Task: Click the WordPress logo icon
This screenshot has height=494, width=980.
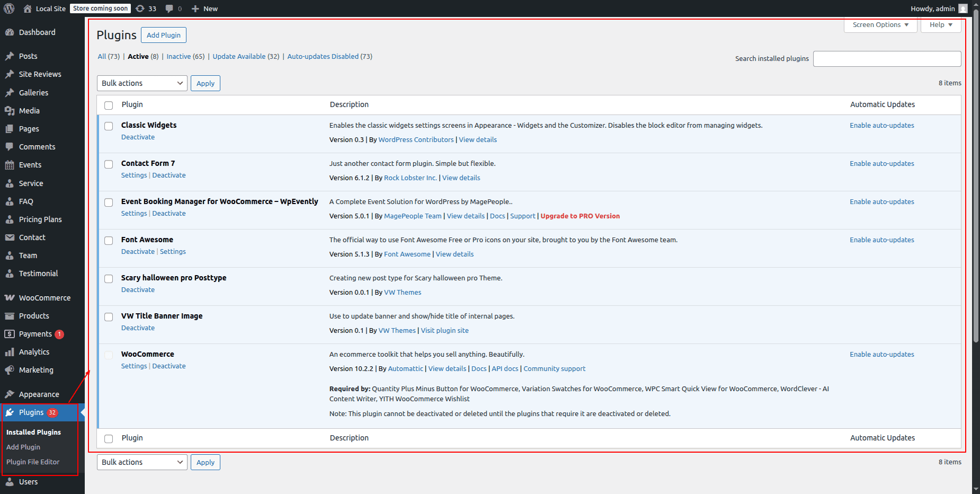Action: [x=9, y=8]
